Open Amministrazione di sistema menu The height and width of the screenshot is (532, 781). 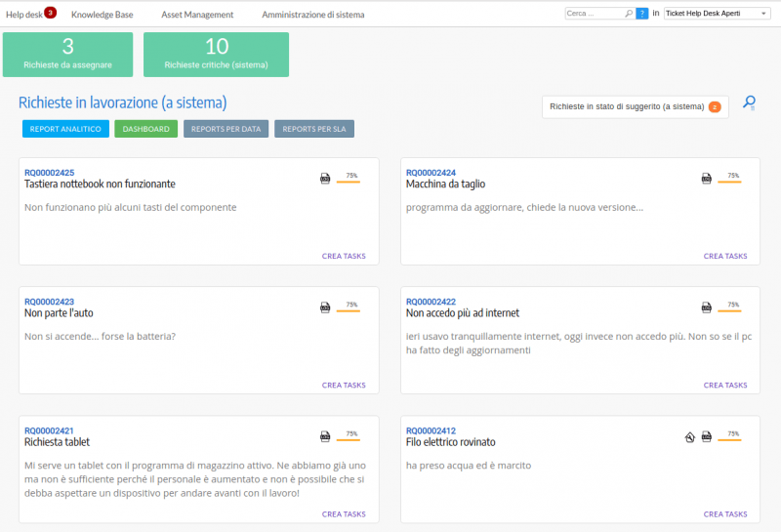[x=312, y=15]
